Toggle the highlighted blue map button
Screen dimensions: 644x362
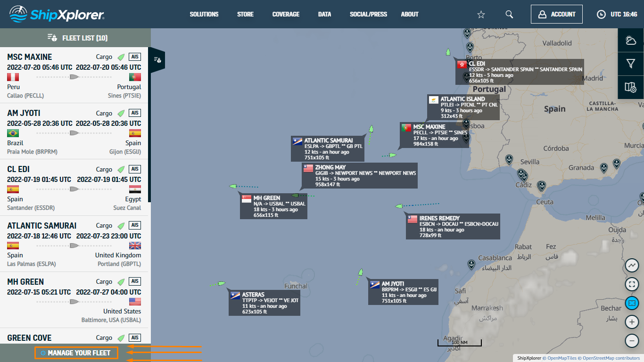point(632,303)
